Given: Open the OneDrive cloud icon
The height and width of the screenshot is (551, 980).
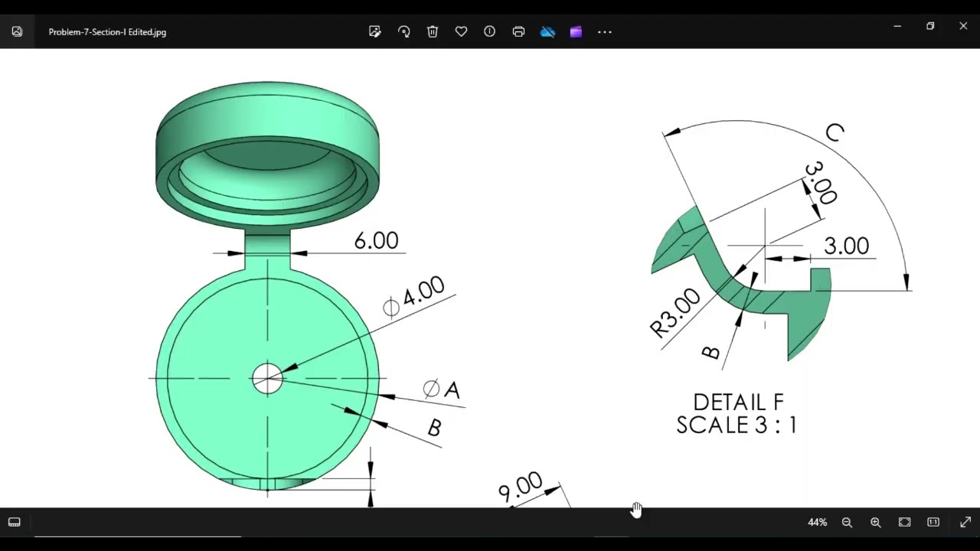Looking at the screenshot, I should click(x=547, y=31).
